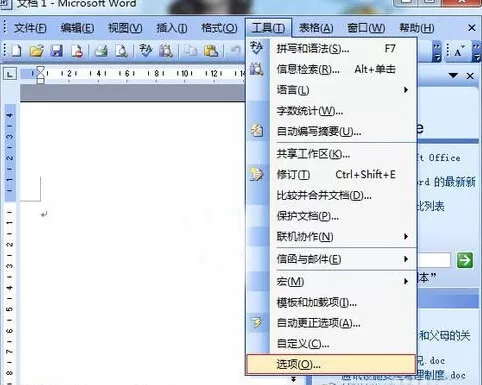Click the Paste clipboard icon

tap(211, 51)
